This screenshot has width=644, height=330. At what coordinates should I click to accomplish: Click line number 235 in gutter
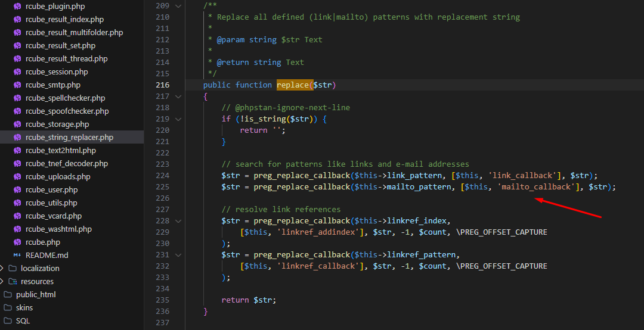pyautogui.click(x=163, y=300)
